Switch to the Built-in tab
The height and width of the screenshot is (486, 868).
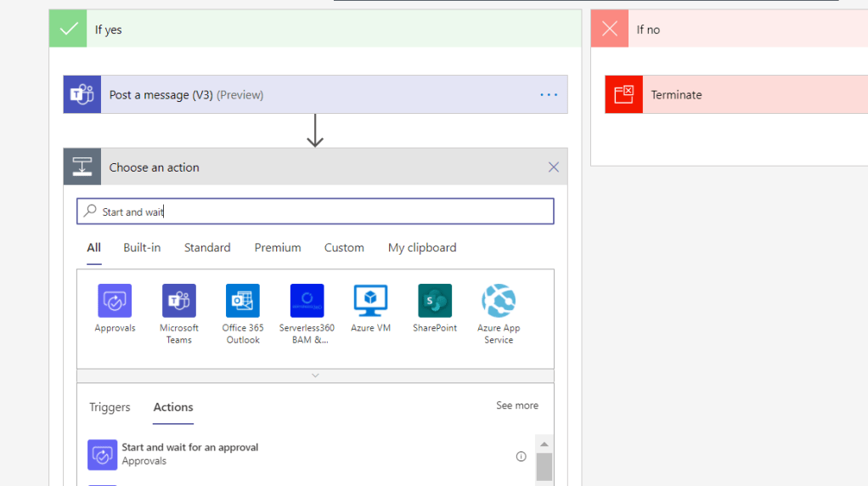click(x=142, y=248)
